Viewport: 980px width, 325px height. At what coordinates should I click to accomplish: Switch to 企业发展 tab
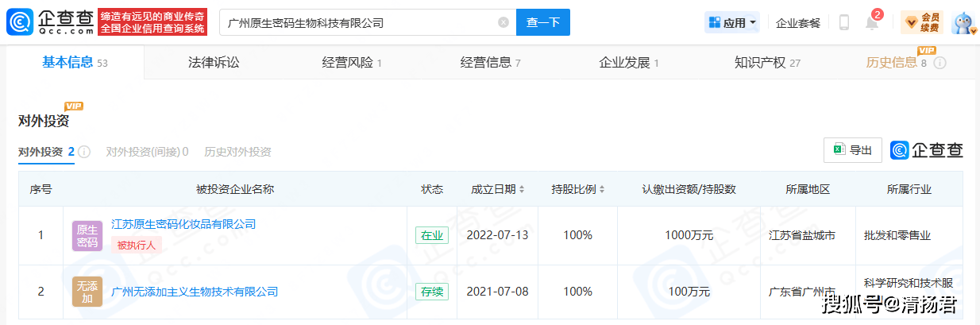[x=628, y=62]
